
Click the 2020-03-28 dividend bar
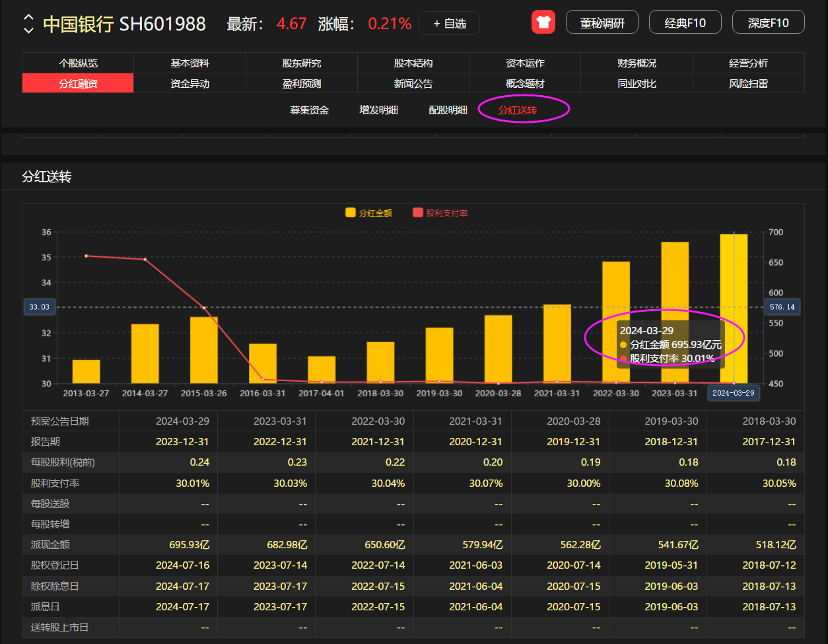coord(499,349)
